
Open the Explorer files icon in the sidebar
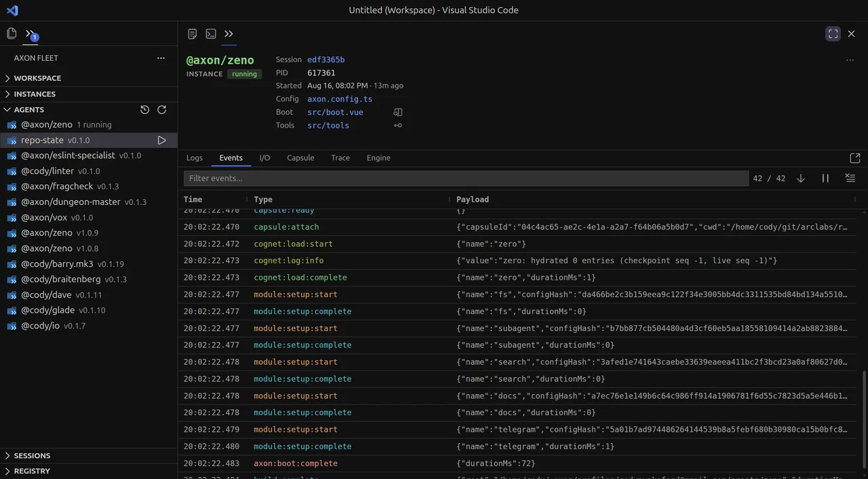point(12,33)
